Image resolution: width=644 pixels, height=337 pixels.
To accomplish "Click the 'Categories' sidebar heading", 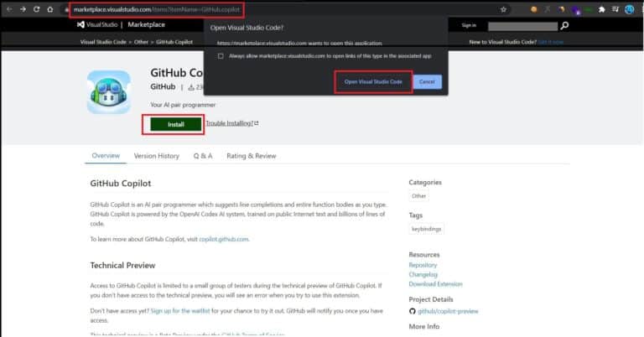I will pyautogui.click(x=425, y=182).
